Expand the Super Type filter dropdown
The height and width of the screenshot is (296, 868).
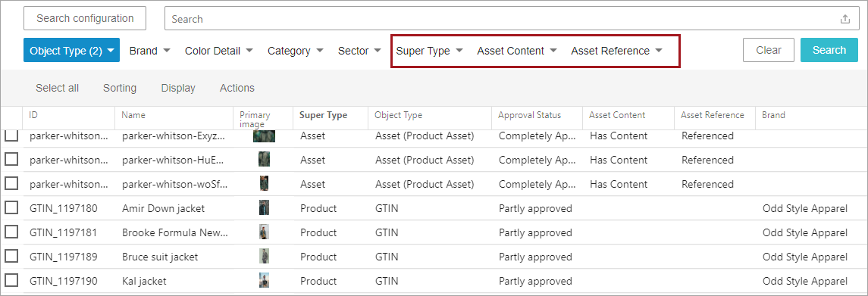[430, 51]
